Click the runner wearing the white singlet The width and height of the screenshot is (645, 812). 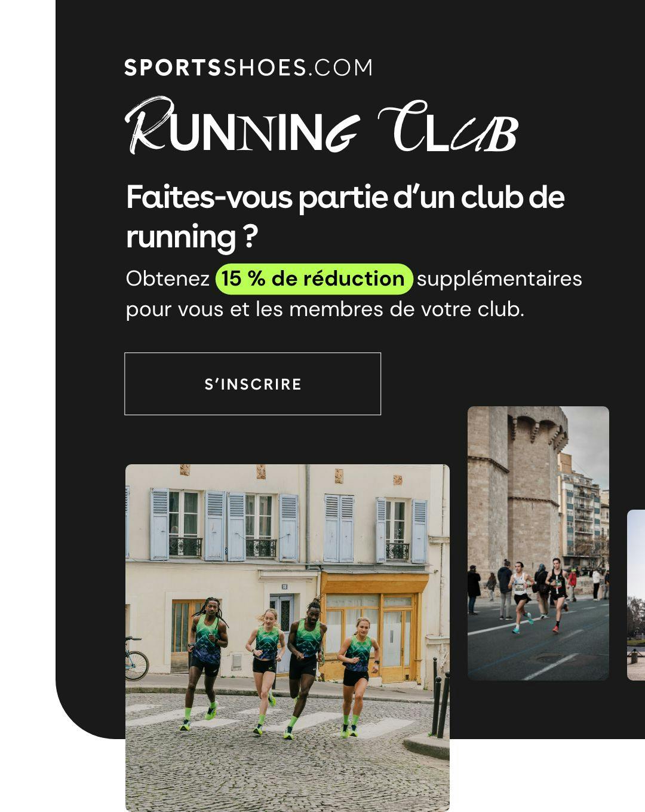tap(520, 596)
